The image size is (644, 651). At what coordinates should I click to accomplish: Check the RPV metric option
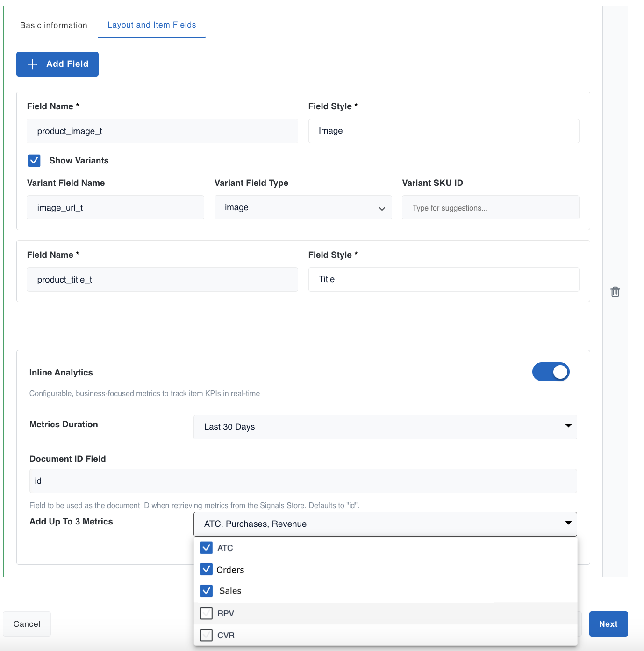click(206, 613)
